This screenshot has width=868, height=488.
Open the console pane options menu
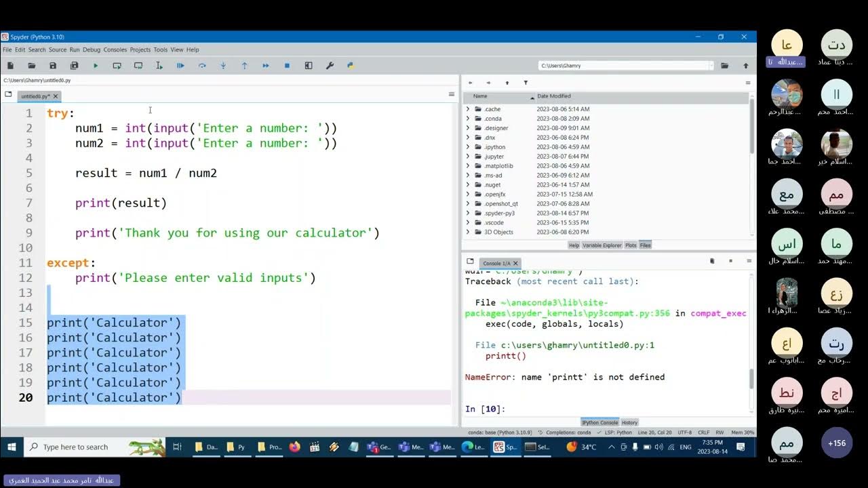(748, 261)
